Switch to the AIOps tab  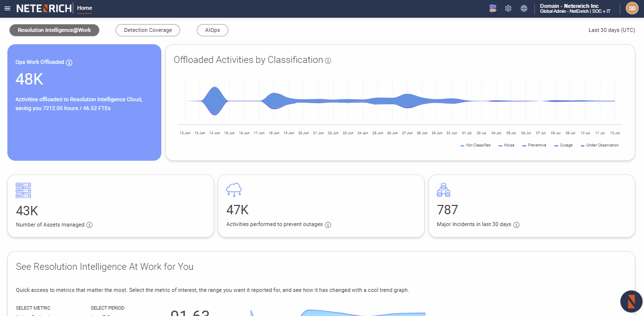coord(213,30)
